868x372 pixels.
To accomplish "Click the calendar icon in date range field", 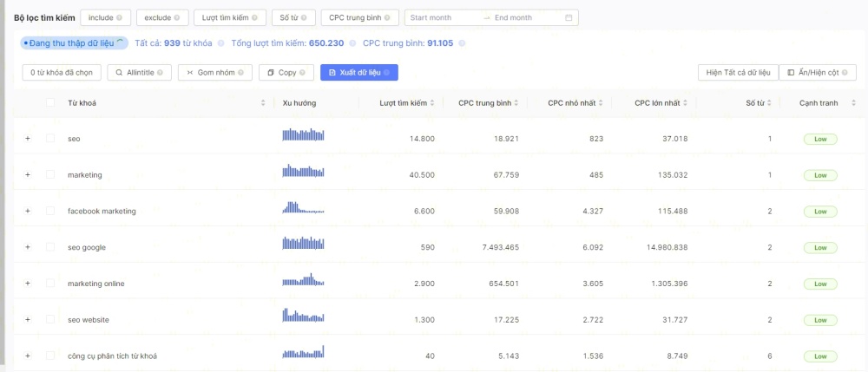I will tap(569, 17).
